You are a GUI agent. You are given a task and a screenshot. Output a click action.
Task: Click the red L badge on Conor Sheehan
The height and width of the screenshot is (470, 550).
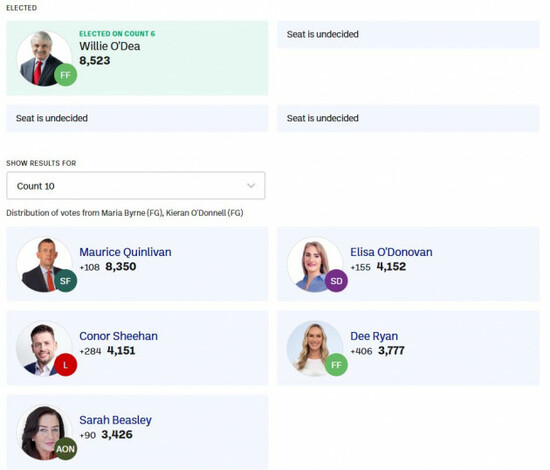(x=66, y=365)
